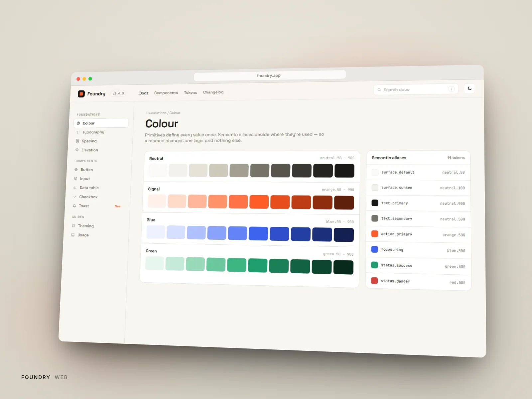Select the lightest Signal orange swatch

(x=157, y=201)
